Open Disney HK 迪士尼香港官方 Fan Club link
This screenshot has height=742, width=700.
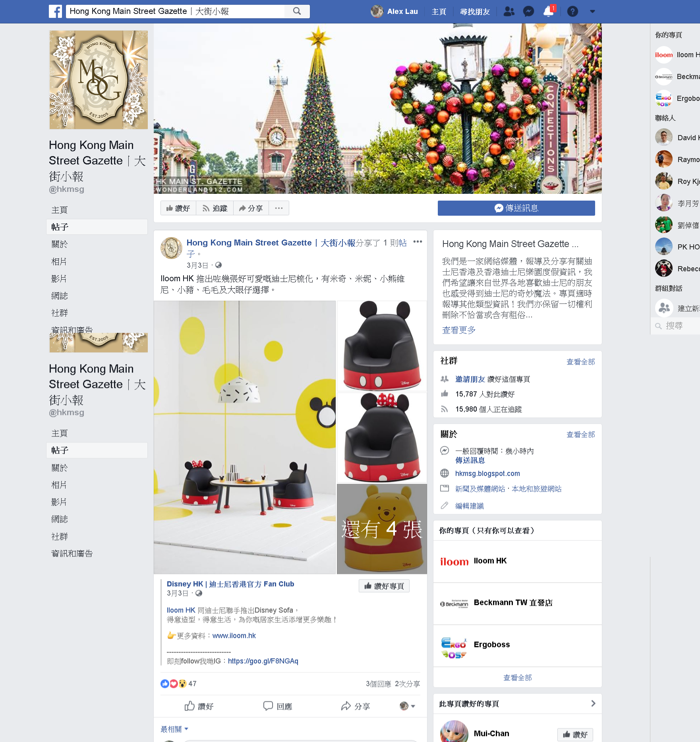tap(230, 584)
